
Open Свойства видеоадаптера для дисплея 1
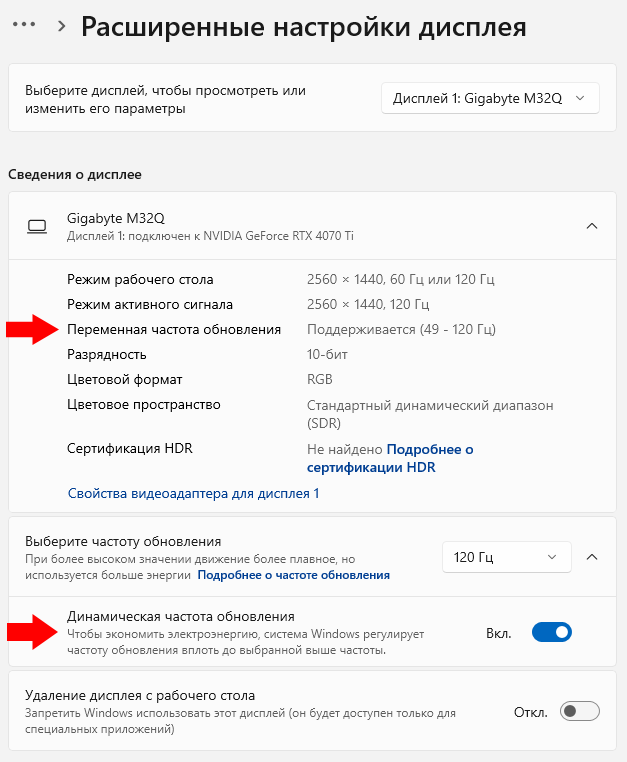click(193, 493)
